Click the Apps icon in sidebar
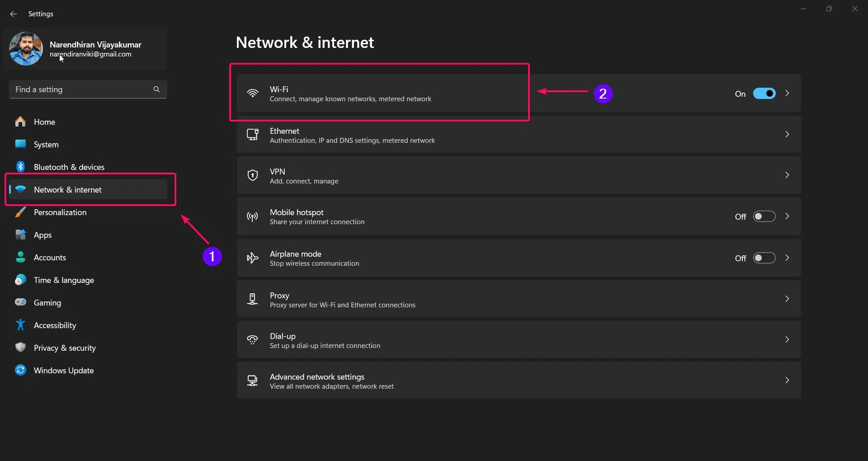 pyautogui.click(x=20, y=235)
